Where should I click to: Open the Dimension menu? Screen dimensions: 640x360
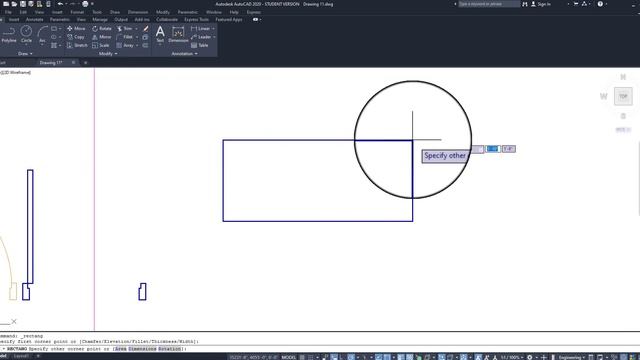(x=138, y=12)
